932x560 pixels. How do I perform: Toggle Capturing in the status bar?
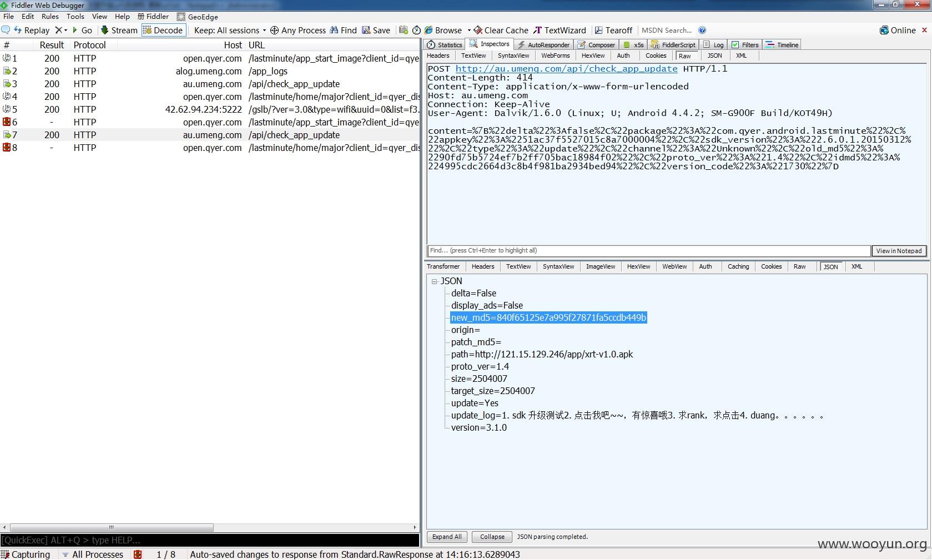26,554
